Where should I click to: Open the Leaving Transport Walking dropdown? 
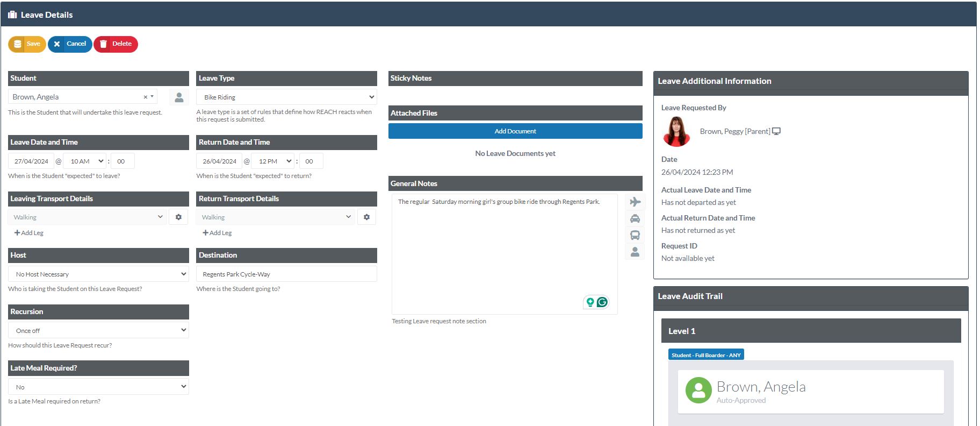[x=88, y=217]
